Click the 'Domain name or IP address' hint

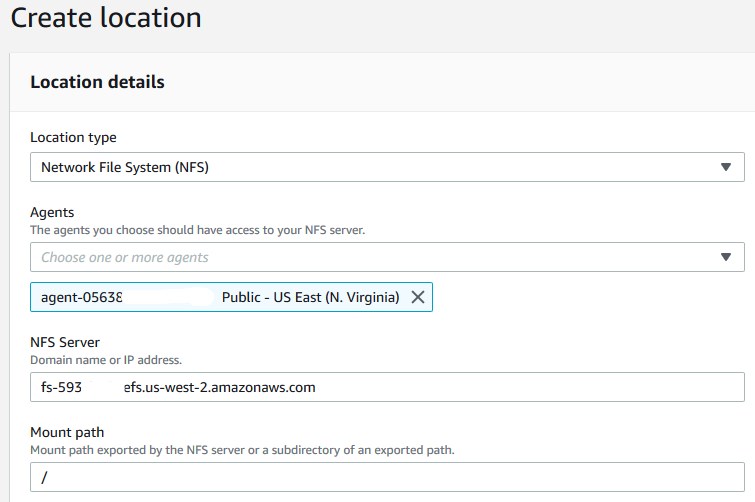(x=105, y=359)
